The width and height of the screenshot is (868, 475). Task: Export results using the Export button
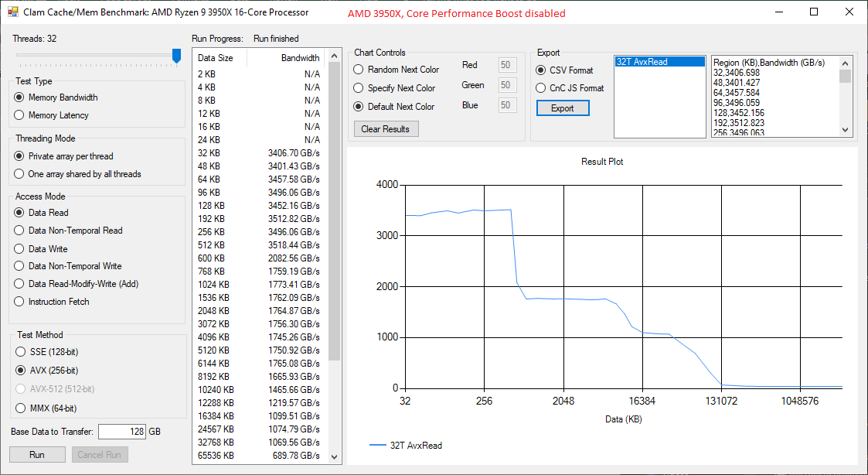(x=563, y=108)
